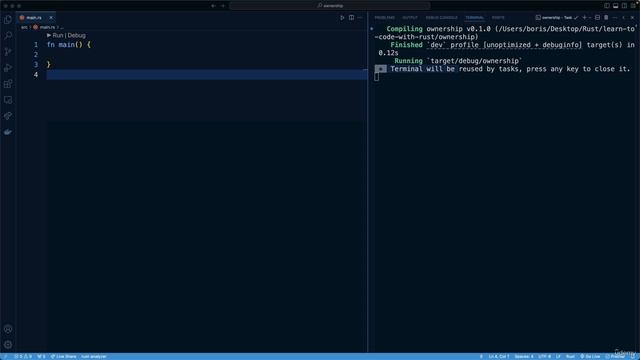Open editor More Actions ellipsis

[x=360, y=18]
